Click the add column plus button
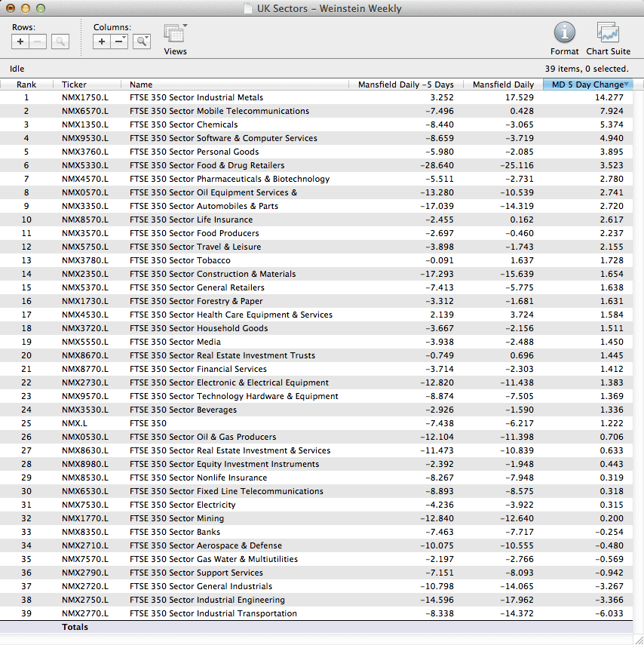 [102, 41]
